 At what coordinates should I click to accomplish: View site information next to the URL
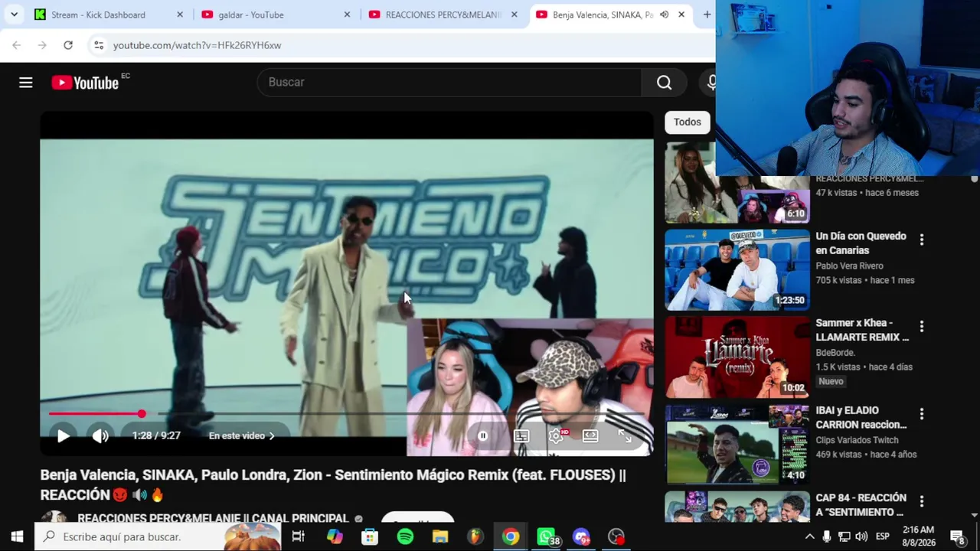tap(99, 45)
